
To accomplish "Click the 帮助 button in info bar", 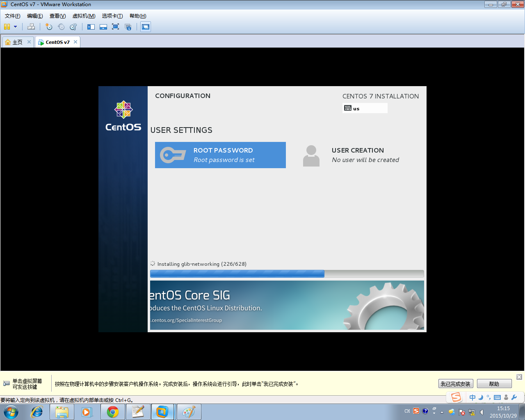I will coord(494,384).
